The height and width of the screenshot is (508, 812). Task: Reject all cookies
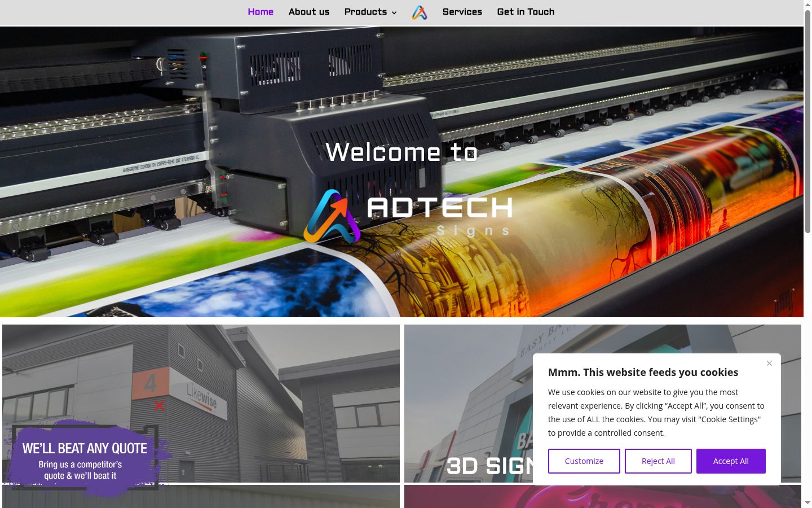point(658,461)
